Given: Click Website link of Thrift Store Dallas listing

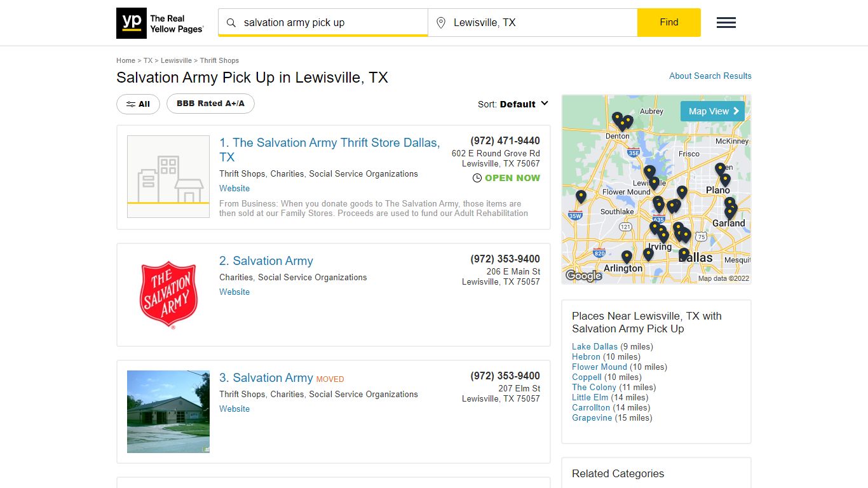Looking at the screenshot, I should pyautogui.click(x=234, y=189).
